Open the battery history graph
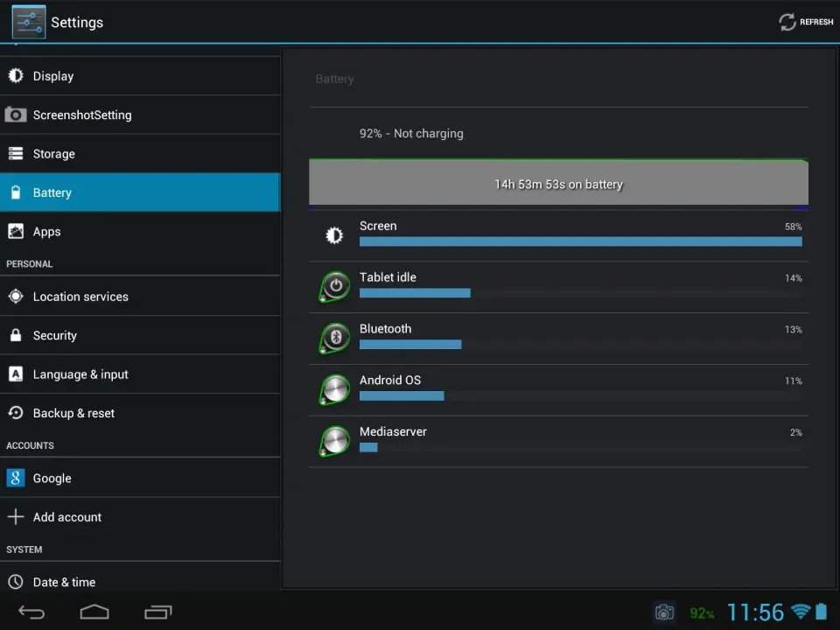This screenshot has height=630, width=840. 558,184
